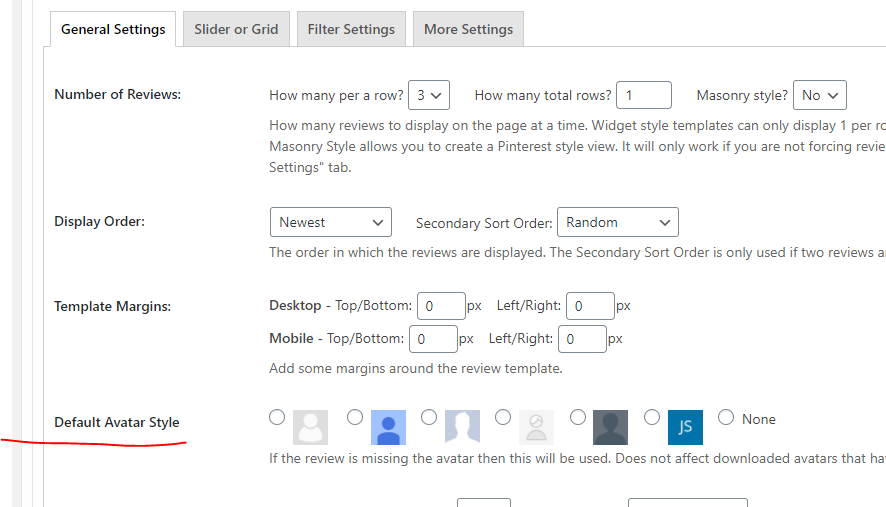The height and width of the screenshot is (507, 886).
Task: Select the light gray silhouette avatar image
Action: (310, 427)
